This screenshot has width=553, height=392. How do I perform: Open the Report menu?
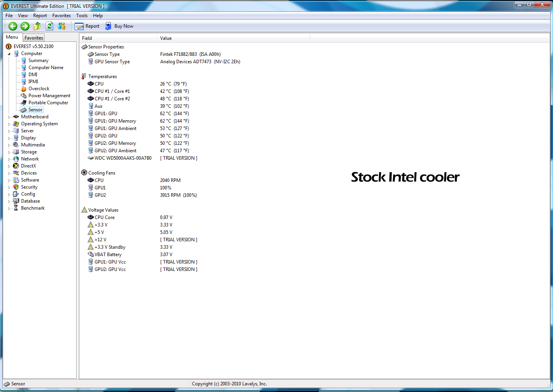[x=40, y=16]
